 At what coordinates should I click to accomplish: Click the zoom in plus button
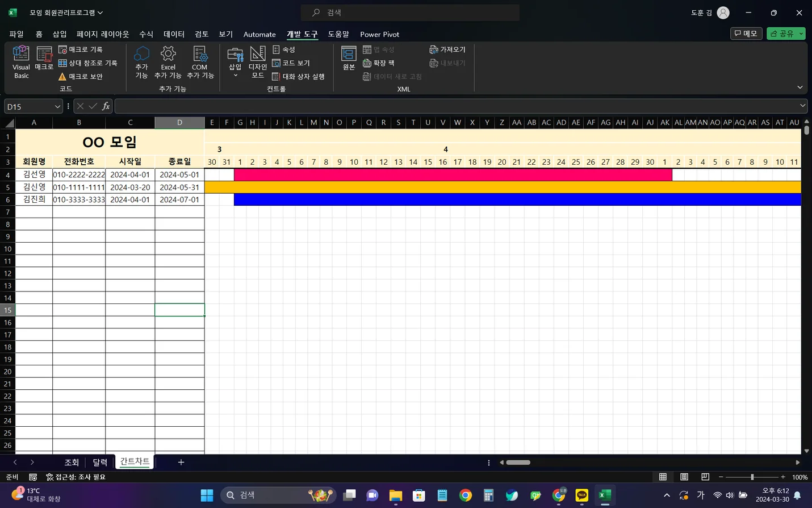(x=783, y=477)
